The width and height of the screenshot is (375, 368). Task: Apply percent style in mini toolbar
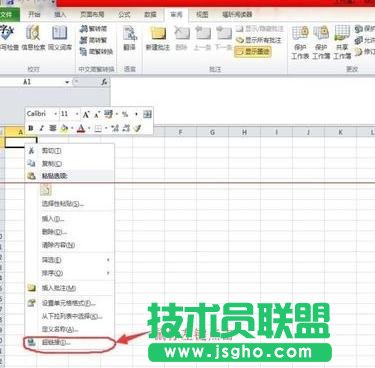(x=125, y=115)
